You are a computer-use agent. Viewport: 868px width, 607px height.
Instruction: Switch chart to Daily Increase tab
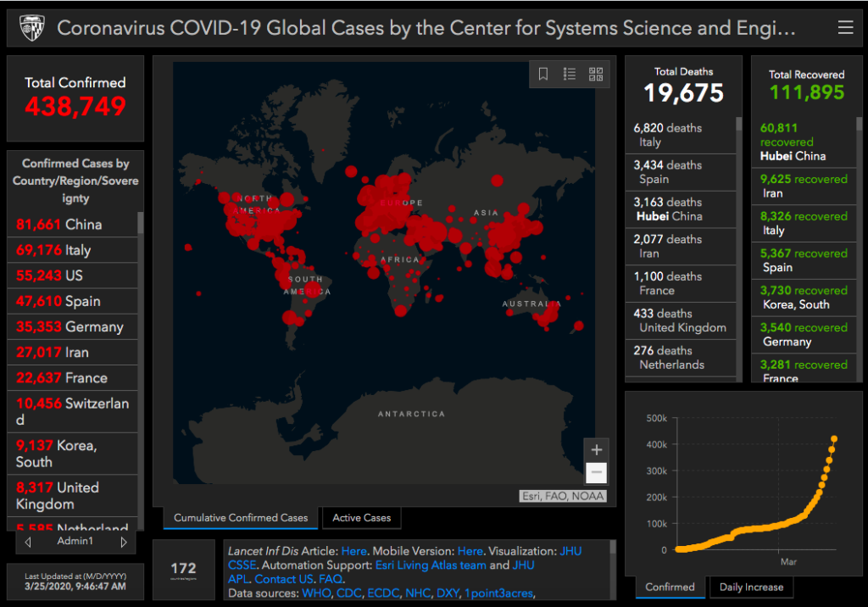pos(751,587)
